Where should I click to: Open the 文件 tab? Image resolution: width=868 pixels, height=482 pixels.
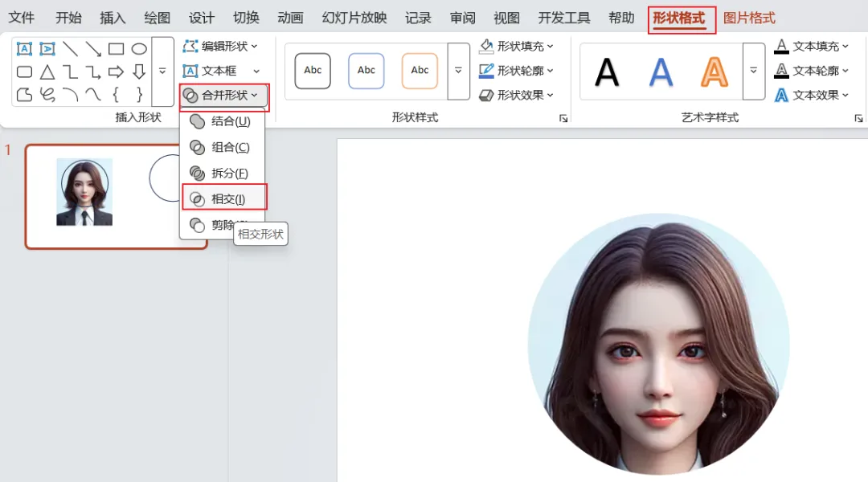[22, 18]
